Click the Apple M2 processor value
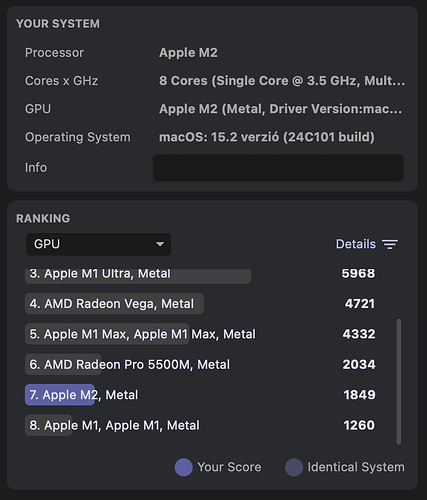The width and height of the screenshot is (427, 500). coord(188,53)
